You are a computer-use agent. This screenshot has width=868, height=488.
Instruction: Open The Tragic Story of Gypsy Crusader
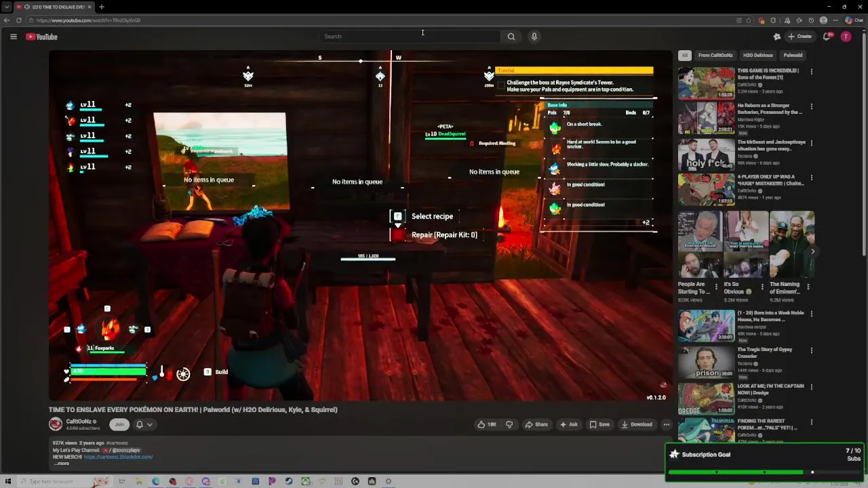pos(764,352)
